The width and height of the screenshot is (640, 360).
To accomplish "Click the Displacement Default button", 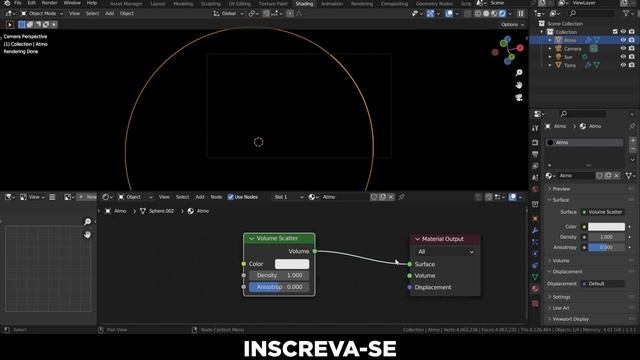I will click(x=602, y=284).
